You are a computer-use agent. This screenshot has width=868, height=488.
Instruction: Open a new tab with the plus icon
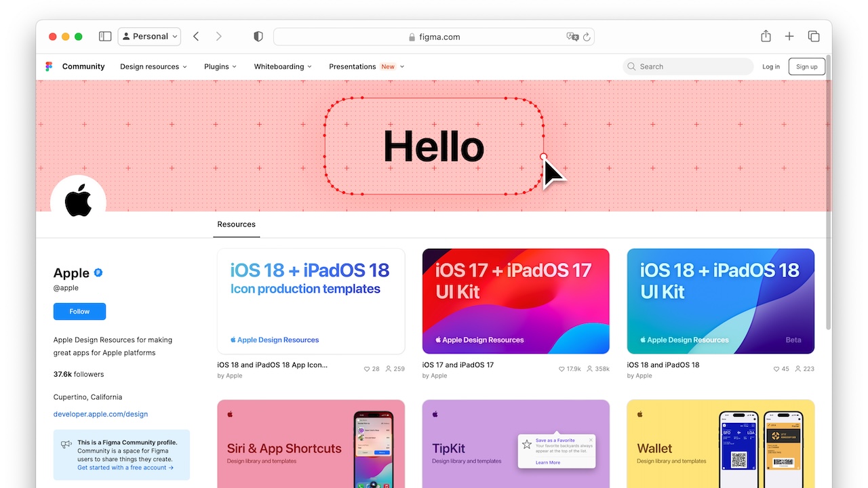789,37
